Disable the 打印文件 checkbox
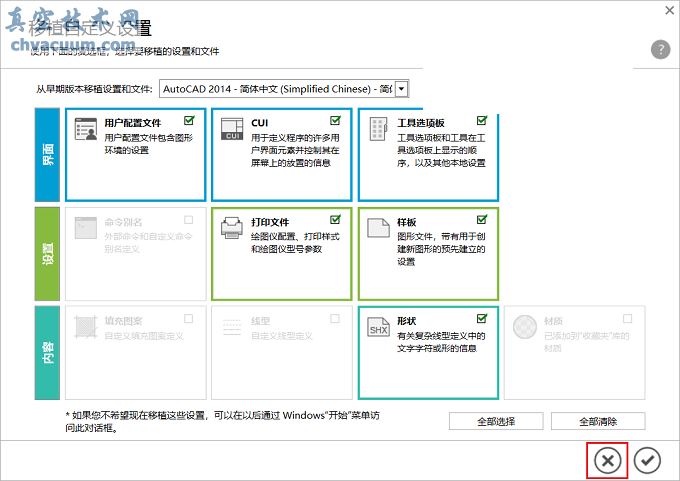680x481 pixels. click(336, 219)
